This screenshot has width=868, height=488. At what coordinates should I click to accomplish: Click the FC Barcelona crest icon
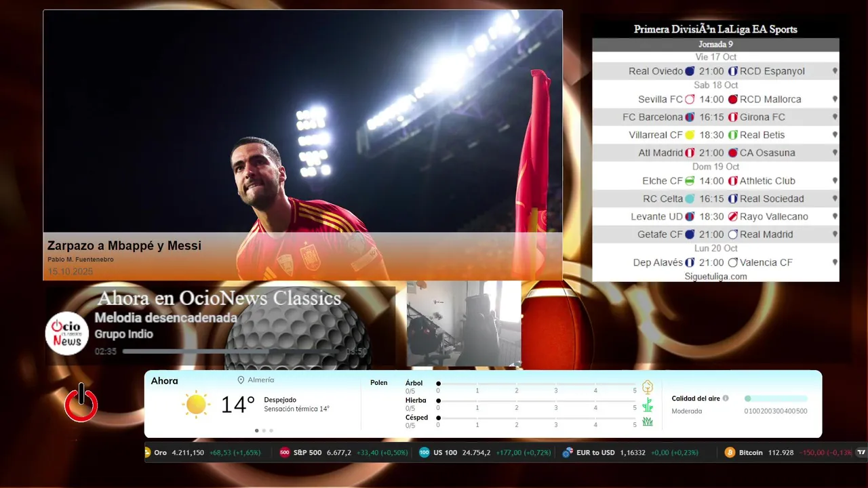point(690,117)
